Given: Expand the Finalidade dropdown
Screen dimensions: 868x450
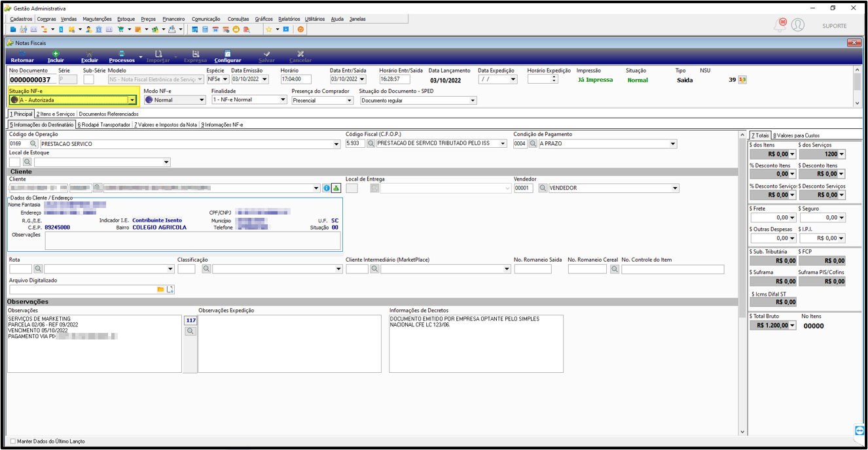Looking at the screenshot, I should coord(283,99).
